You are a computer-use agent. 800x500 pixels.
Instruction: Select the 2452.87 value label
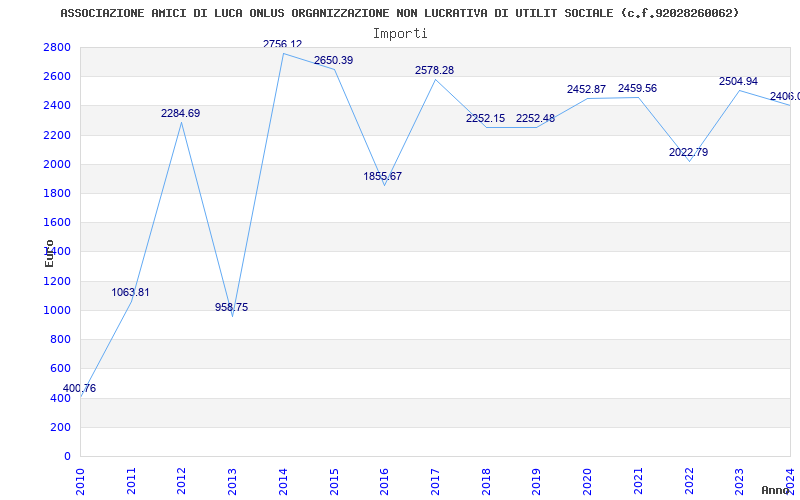(x=586, y=89)
